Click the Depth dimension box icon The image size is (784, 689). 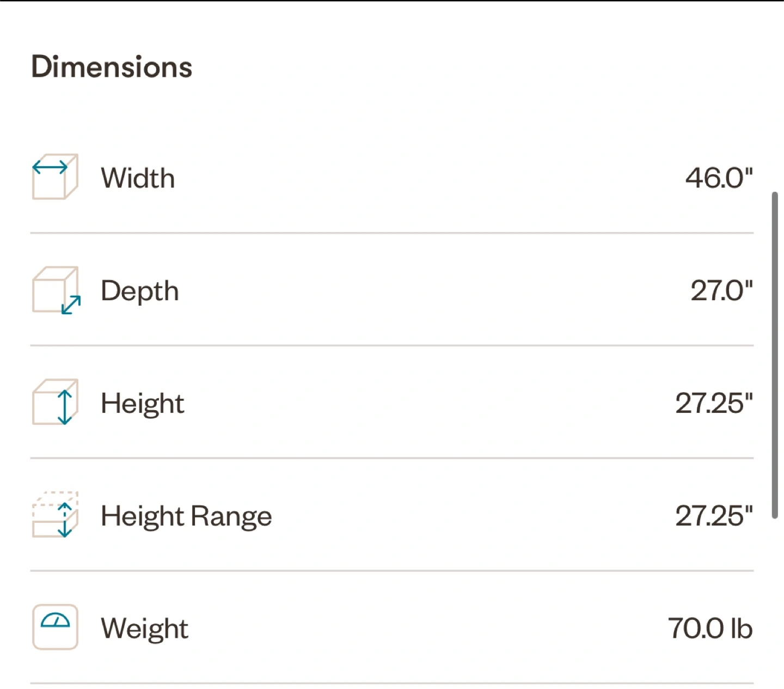pos(56,290)
